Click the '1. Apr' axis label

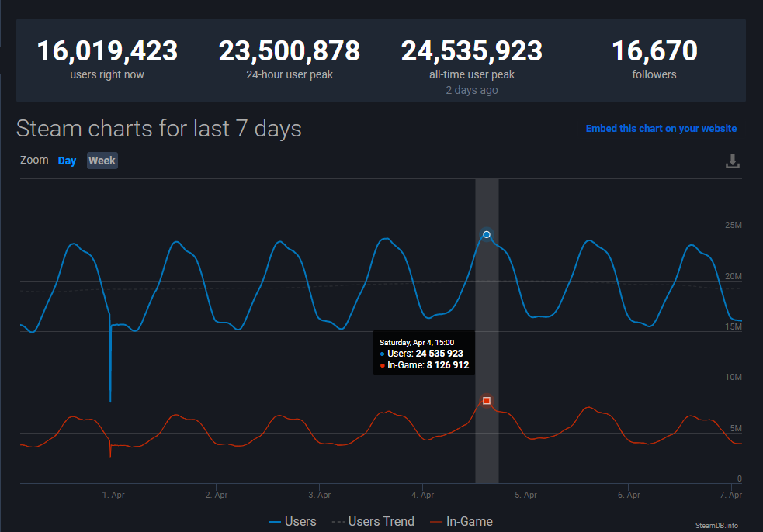[113, 495]
